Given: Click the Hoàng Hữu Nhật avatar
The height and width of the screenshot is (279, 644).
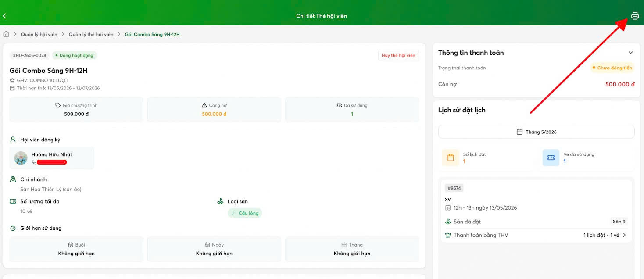Looking at the screenshot, I should pos(21,158).
